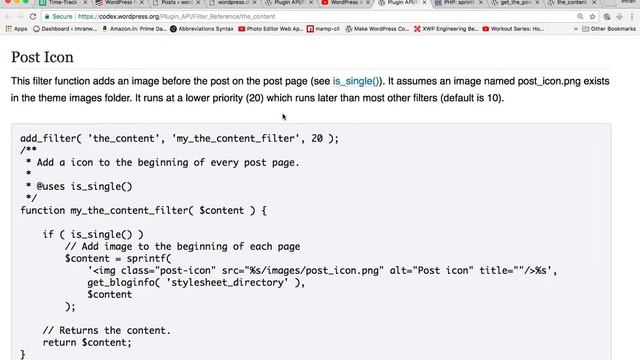Close the Posts ‹ word... tab
Image resolution: width=640 pixels, height=360 pixels.
tap(198, 3)
